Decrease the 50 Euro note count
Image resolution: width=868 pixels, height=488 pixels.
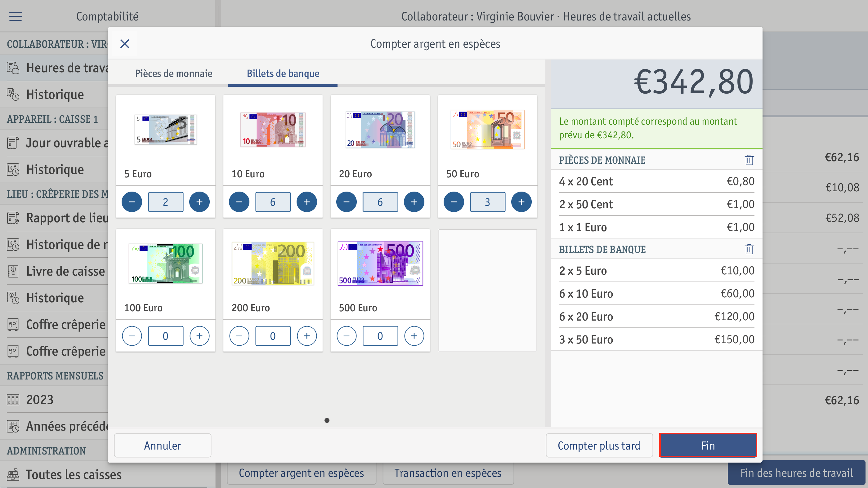(x=454, y=202)
